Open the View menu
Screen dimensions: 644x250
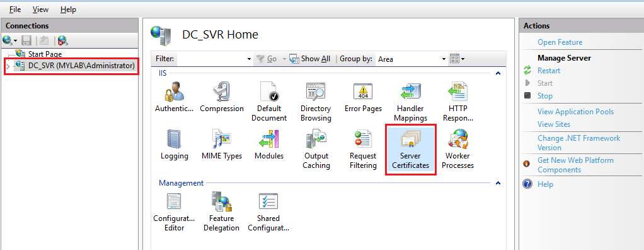40,9
